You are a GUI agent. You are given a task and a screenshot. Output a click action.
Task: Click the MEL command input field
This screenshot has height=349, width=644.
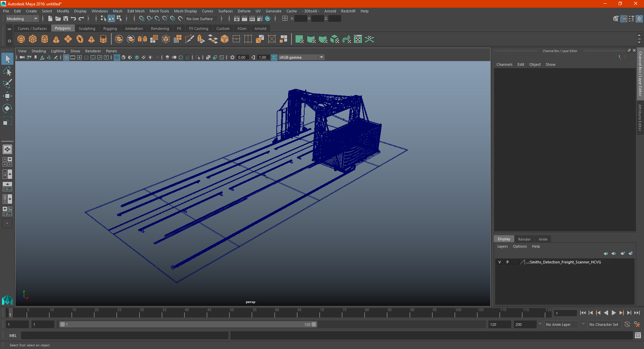coord(125,335)
